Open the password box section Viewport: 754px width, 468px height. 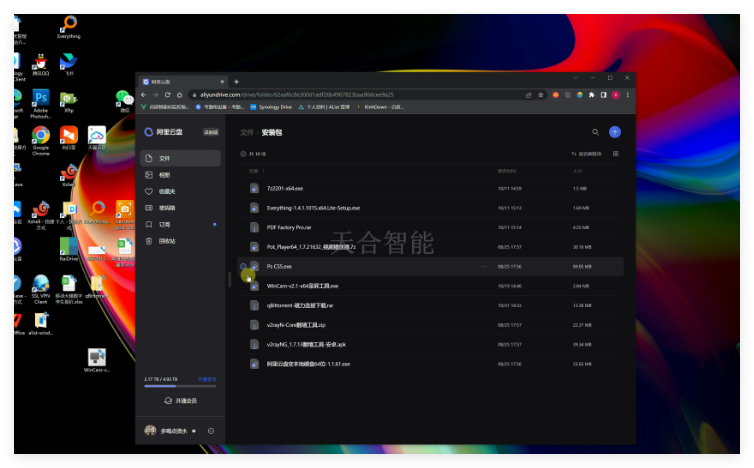coord(180,208)
